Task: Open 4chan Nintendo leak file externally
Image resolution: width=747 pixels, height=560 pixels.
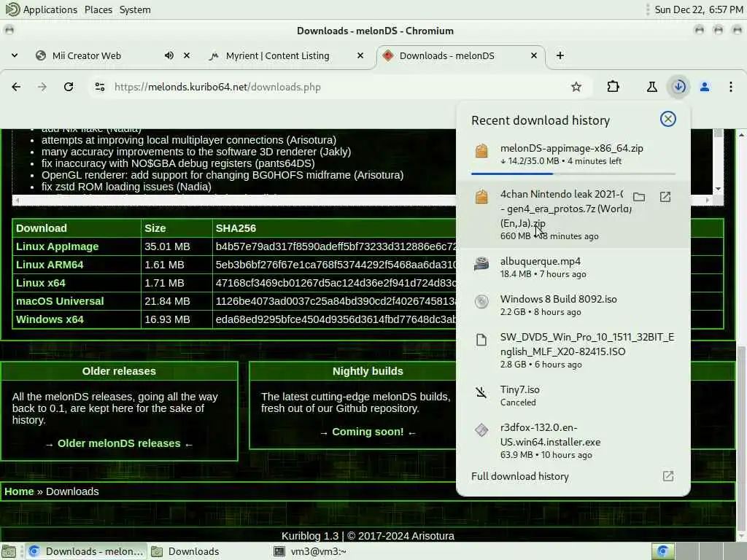Action: (x=665, y=197)
